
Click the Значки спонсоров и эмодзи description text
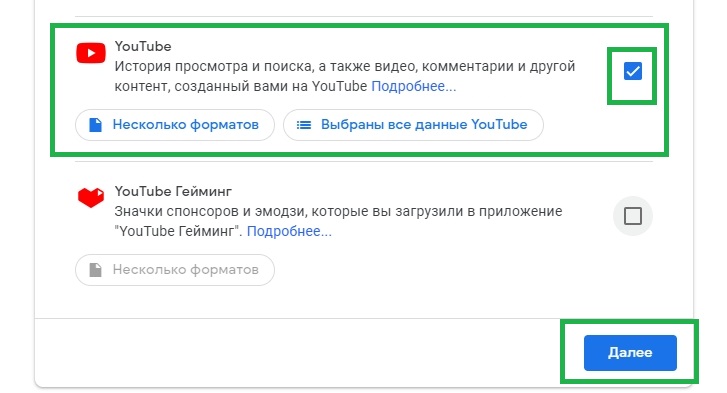338,221
